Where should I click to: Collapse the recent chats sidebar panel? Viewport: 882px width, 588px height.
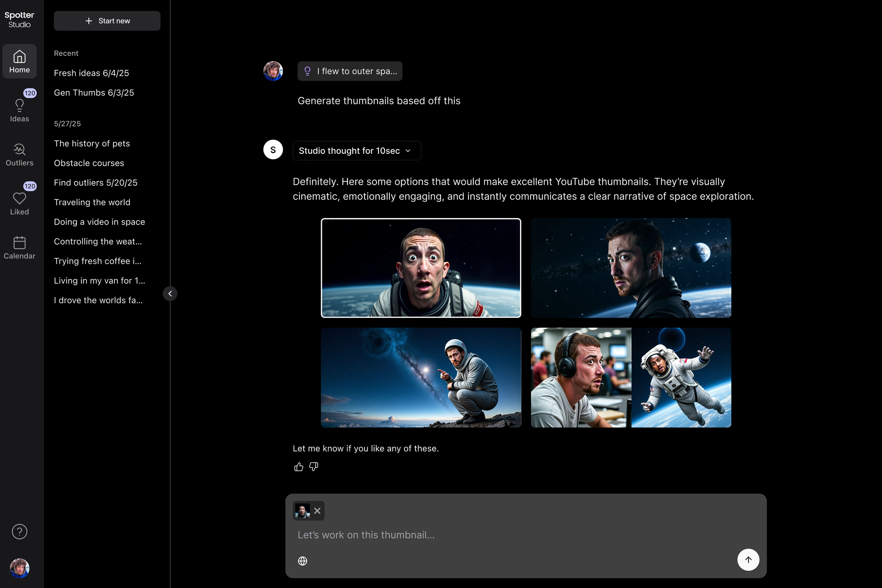coord(170,293)
